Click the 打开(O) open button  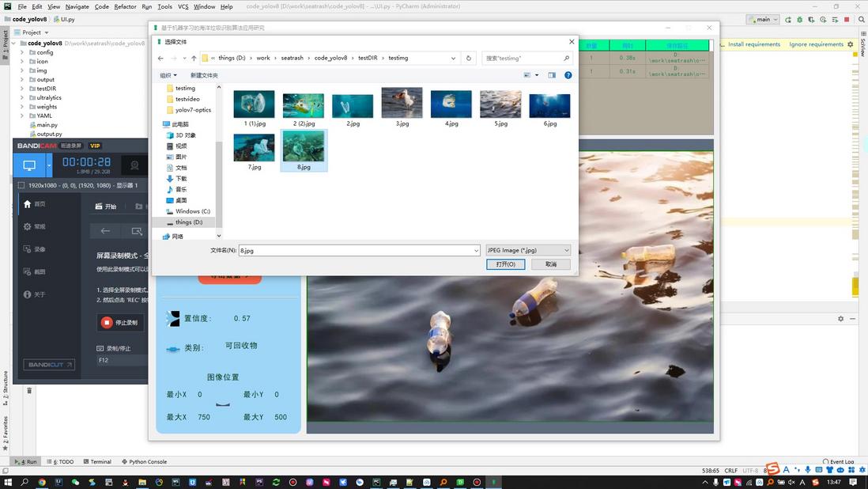point(505,265)
